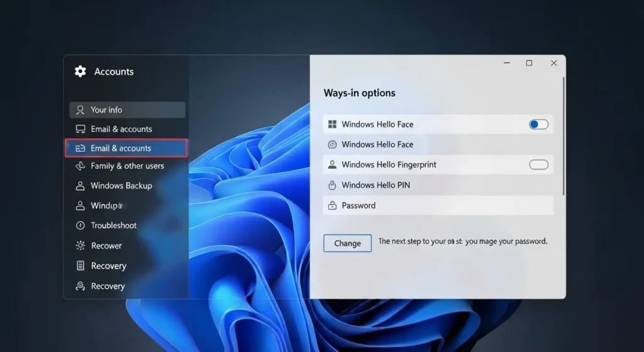This screenshot has width=644, height=352.
Task: Click the badge icon on the last Recovery item
Action: coord(80,286)
